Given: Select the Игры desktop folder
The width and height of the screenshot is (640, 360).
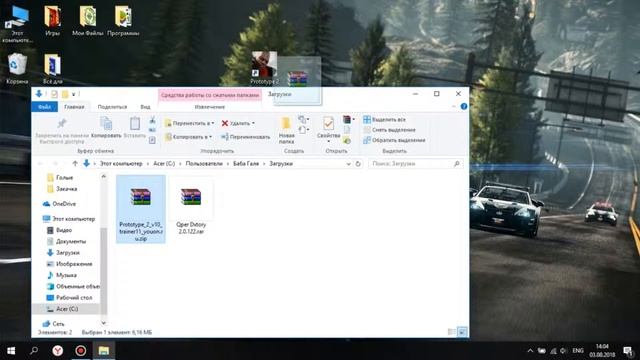Looking at the screenshot, I should [52, 21].
